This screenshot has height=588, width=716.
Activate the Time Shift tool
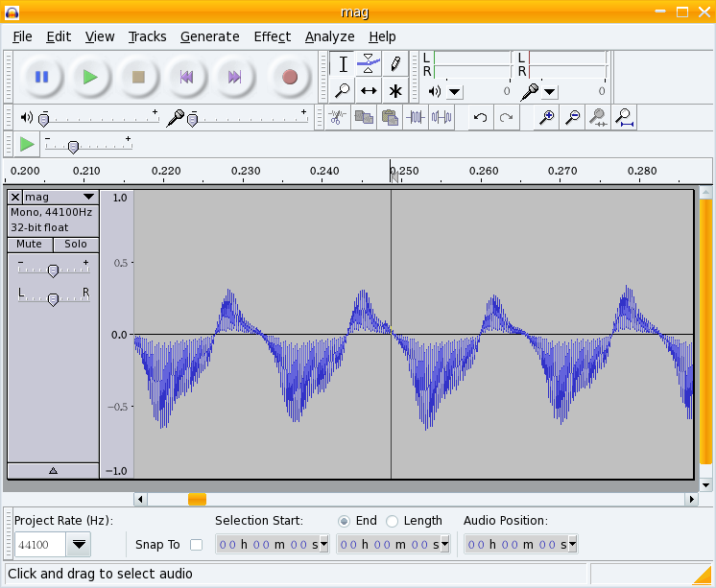[x=369, y=91]
